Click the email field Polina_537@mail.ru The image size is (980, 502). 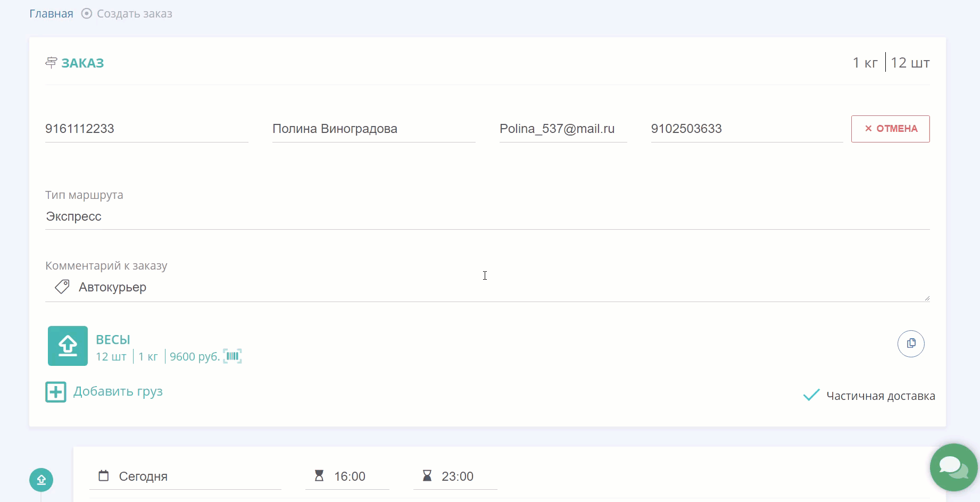(x=563, y=129)
